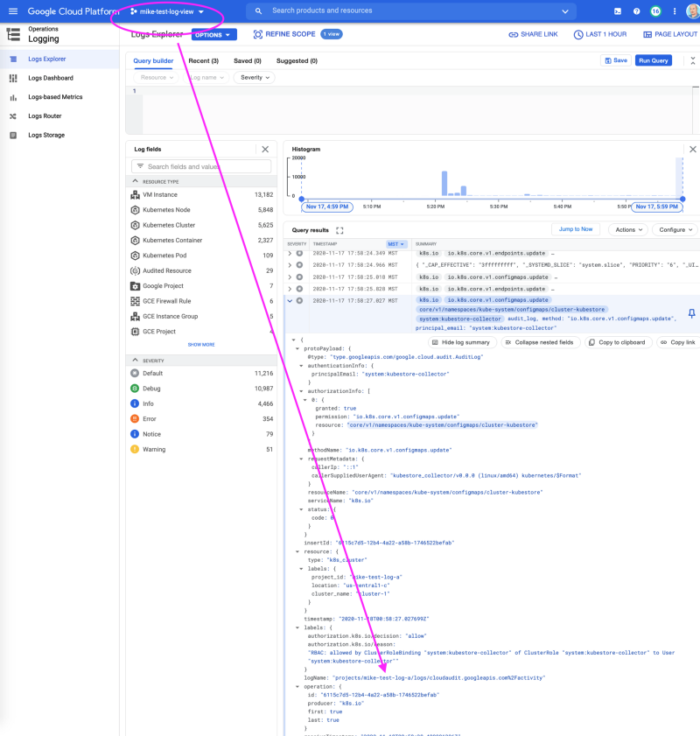Open Logs Storage in sidebar

[59, 135]
